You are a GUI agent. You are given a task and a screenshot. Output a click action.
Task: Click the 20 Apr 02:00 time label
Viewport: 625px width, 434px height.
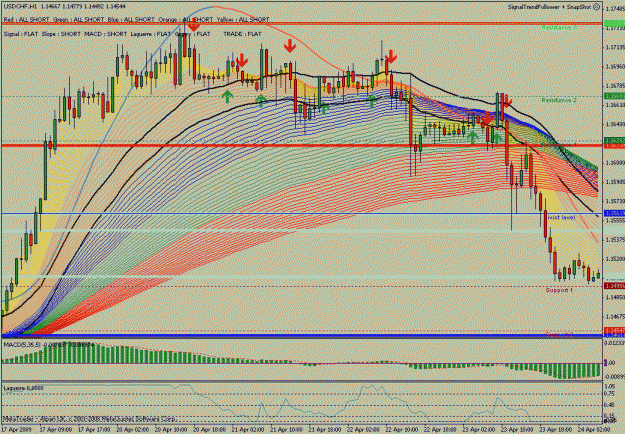coord(132,430)
